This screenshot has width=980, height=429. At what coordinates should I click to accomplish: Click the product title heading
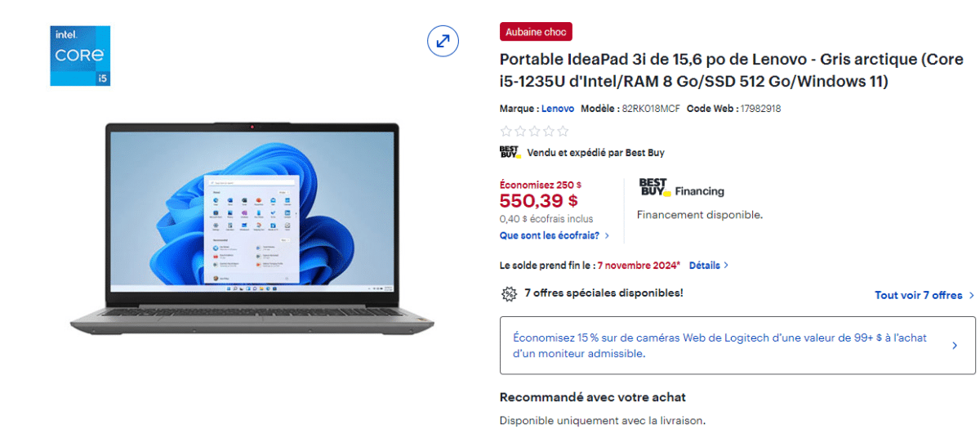[x=733, y=71]
